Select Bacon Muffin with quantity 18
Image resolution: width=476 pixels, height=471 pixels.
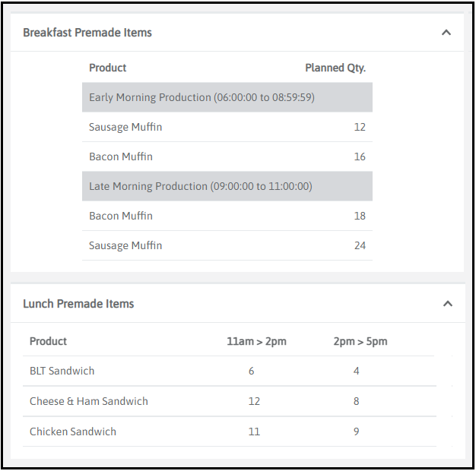click(x=121, y=216)
